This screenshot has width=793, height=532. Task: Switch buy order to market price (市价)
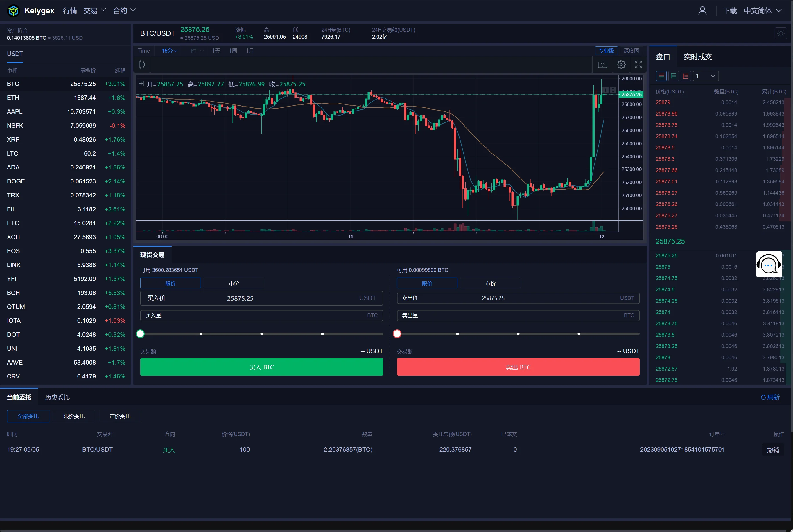(234, 283)
